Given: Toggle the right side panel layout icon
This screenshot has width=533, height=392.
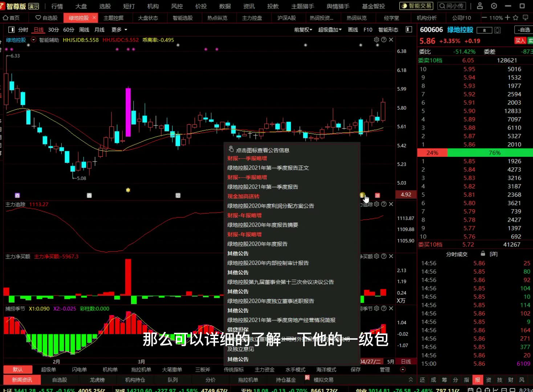Looking at the screenshot, I should tap(409, 29).
